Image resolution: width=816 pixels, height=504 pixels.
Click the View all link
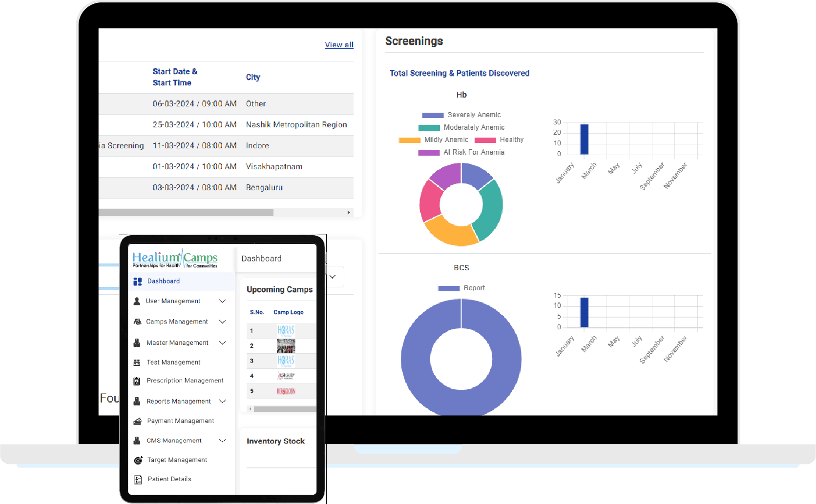[339, 45]
